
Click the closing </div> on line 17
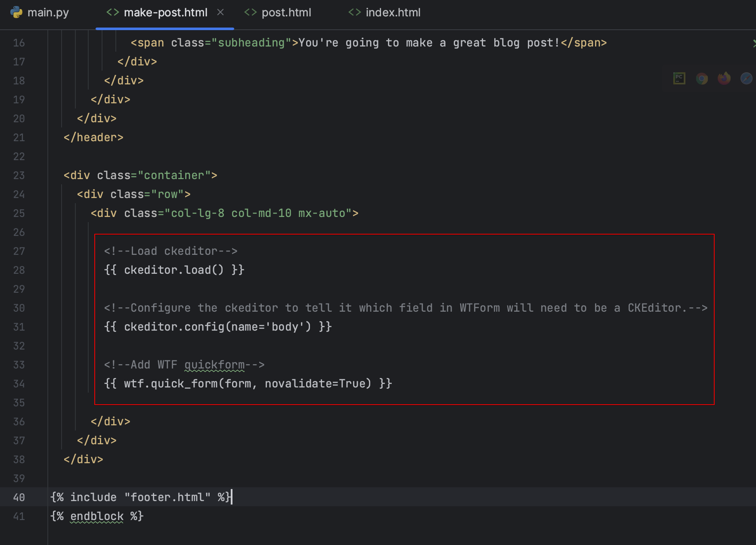[x=137, y=62]
